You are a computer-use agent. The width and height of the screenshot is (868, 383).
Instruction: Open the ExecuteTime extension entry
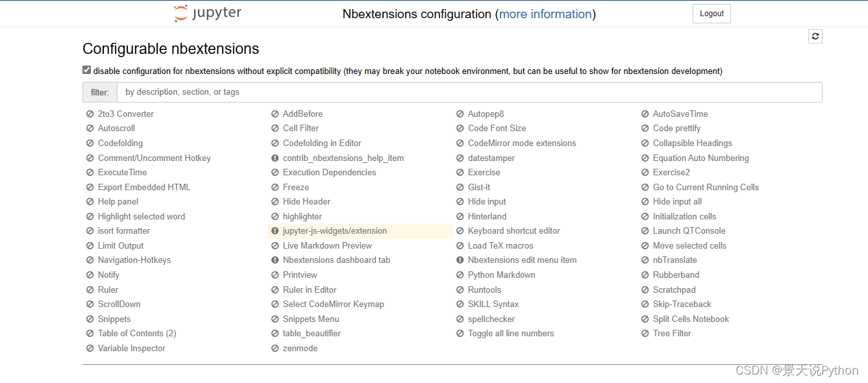click(122, 173)
